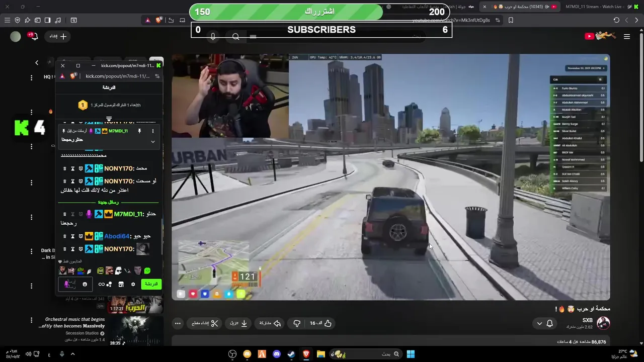Collapse sidebar with left chevron arrow
The height and width of the screenshot is (362, 644).
tap(36, 63)
